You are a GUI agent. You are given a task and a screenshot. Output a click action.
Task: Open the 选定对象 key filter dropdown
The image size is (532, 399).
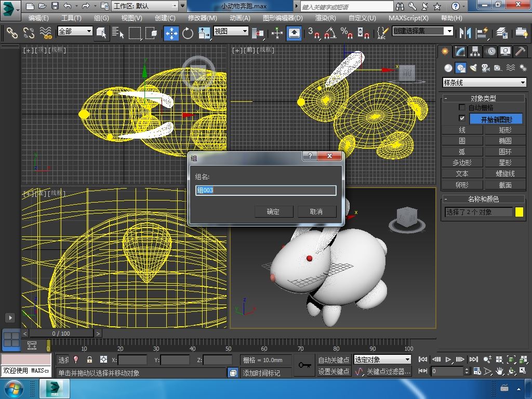click(382, 360)
